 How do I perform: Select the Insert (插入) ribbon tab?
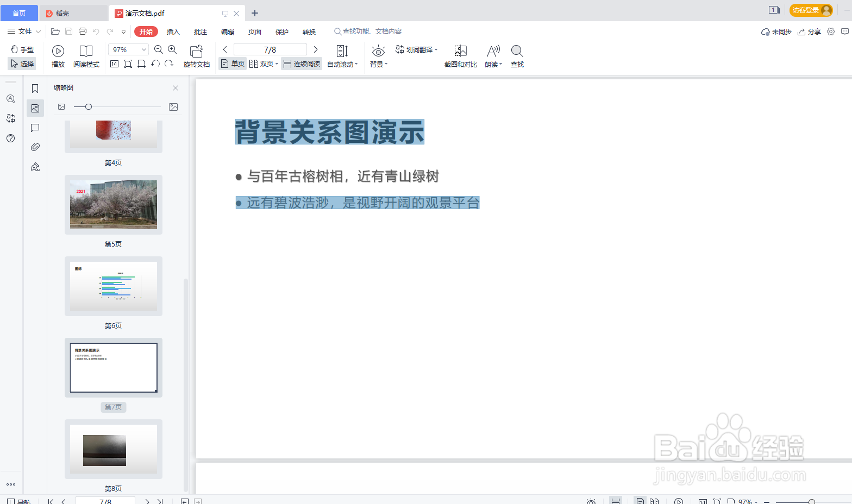click(173, 31)
